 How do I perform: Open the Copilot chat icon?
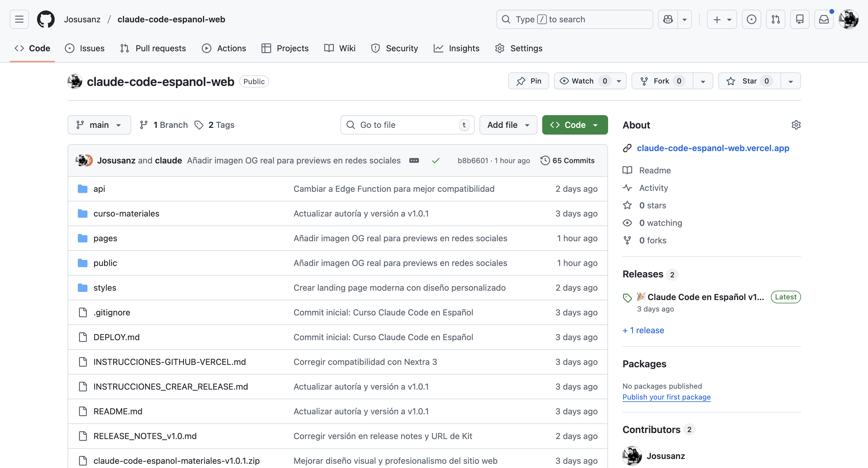point(668,19)
